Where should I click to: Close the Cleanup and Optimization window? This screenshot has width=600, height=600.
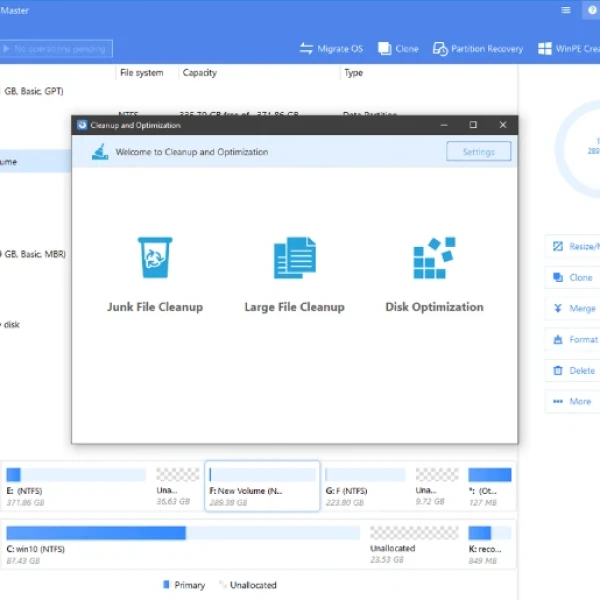click(x=503, y=125)
